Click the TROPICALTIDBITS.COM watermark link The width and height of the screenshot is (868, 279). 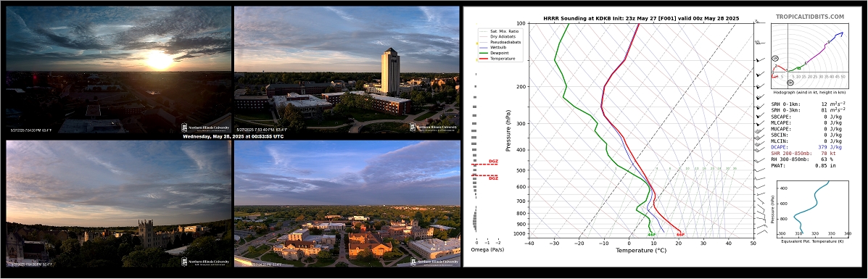(810, 17)
